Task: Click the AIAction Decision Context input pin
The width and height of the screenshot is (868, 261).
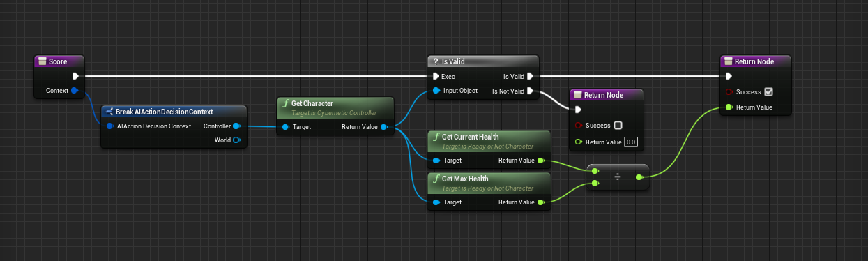Action: (x=110, y=126)
